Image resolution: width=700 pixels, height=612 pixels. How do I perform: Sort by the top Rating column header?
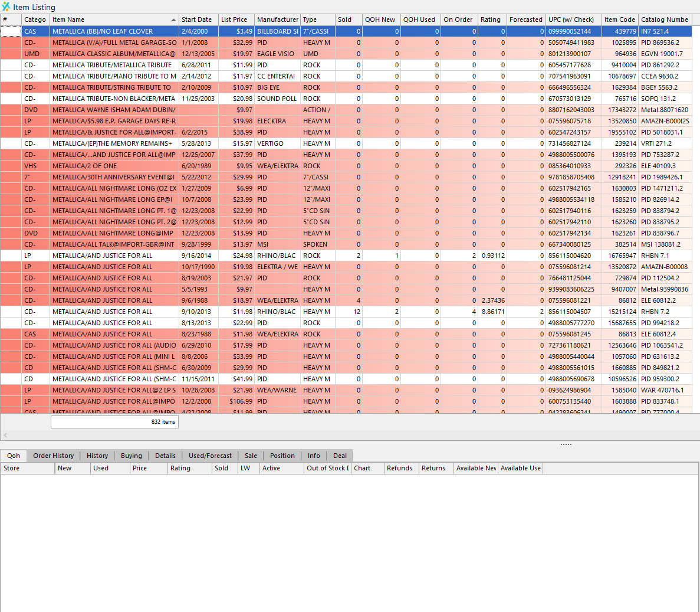pos(492,19)
